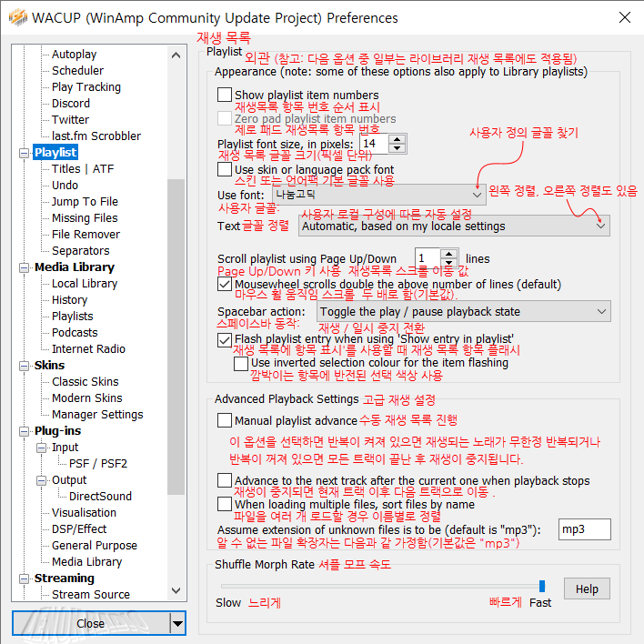Viewport: 644px width, 644px height.
Task: Select last.fm Scrobbler in the tree
Action: (96, 136)
